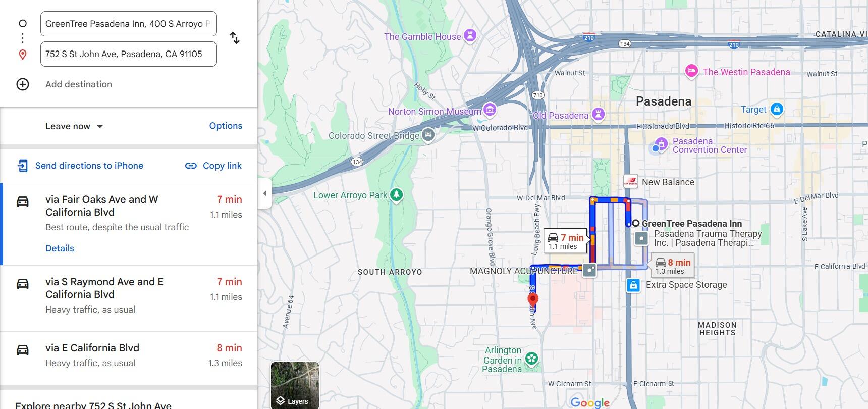
Task: Click Explore nearby 752 S St John Ave
Action: [93, 405]
